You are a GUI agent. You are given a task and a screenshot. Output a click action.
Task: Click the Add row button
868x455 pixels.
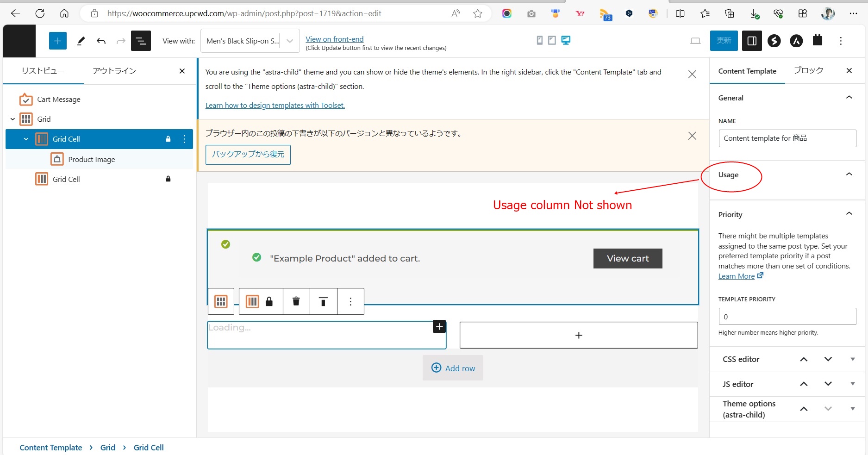point(453,368)
